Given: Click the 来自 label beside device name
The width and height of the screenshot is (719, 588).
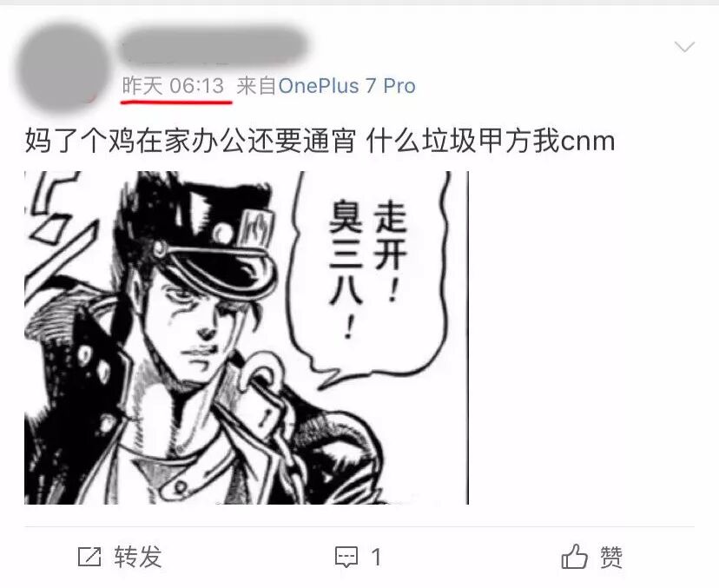Looking at the screenshot, I should pos(256,86).
